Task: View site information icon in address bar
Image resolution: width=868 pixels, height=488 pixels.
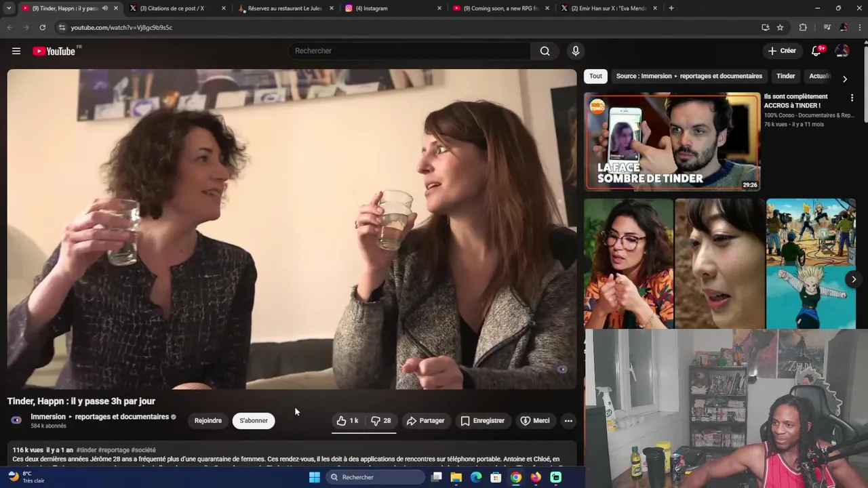Action: pos(62,27)
